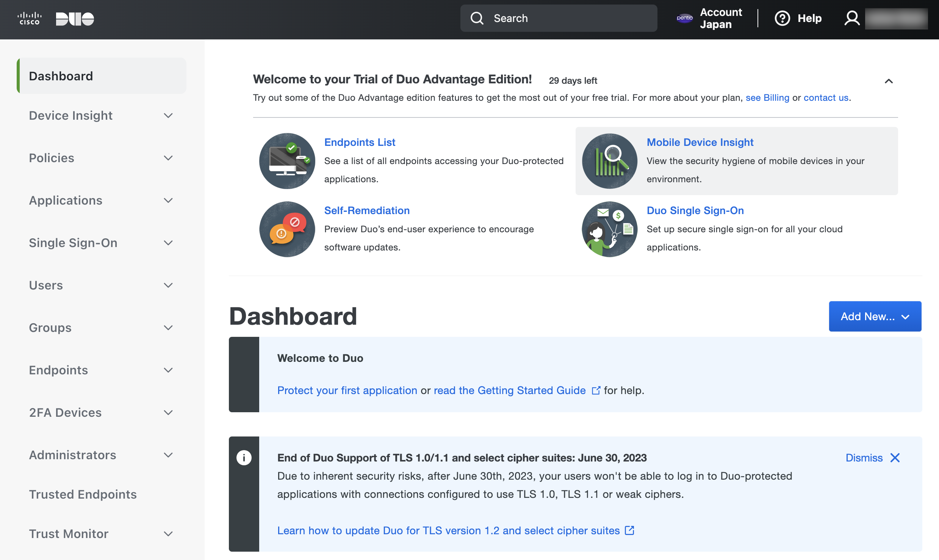Expand 2FA Devices sidebar chevron
Viewport: 939px width, 560px height.
tap(168, 413)
